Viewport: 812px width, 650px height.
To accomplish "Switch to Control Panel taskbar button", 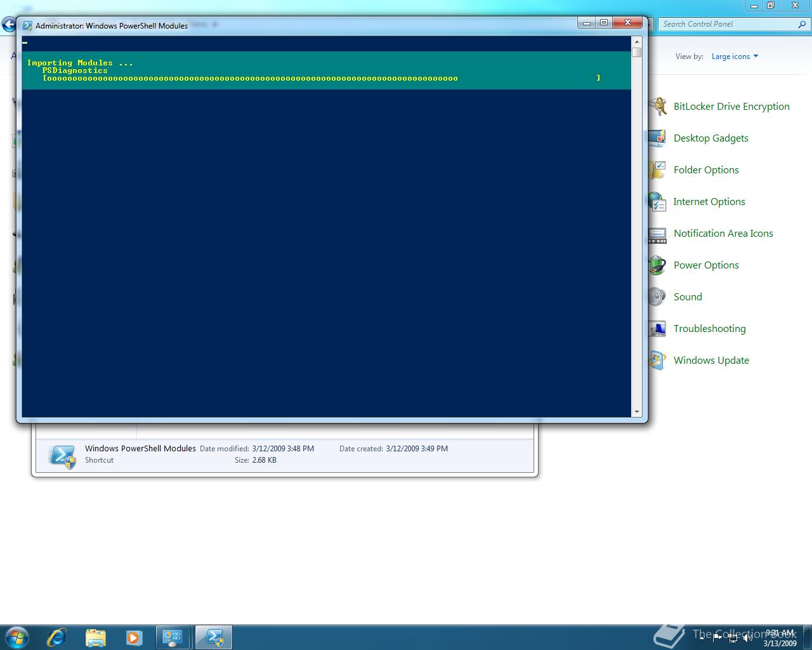I will (x=173, y=637).
